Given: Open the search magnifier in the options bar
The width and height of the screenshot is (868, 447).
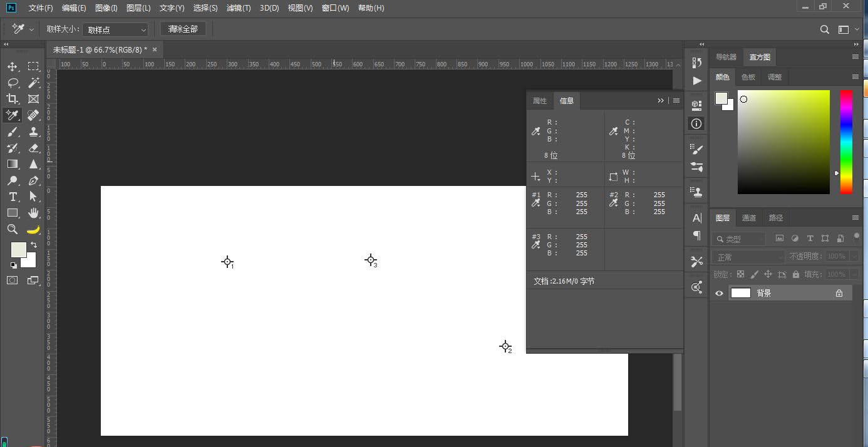Looking at the screenshot, I should click(x=825, y=29).
